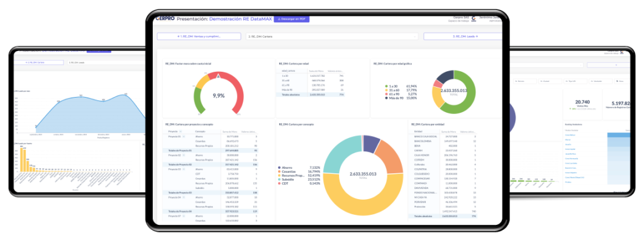The height and width of the screenshot is (240, 644).
Task: Go to previous dashboard 1. RE_DM: Ventas y cumplimi...
Action: point(199,37)
